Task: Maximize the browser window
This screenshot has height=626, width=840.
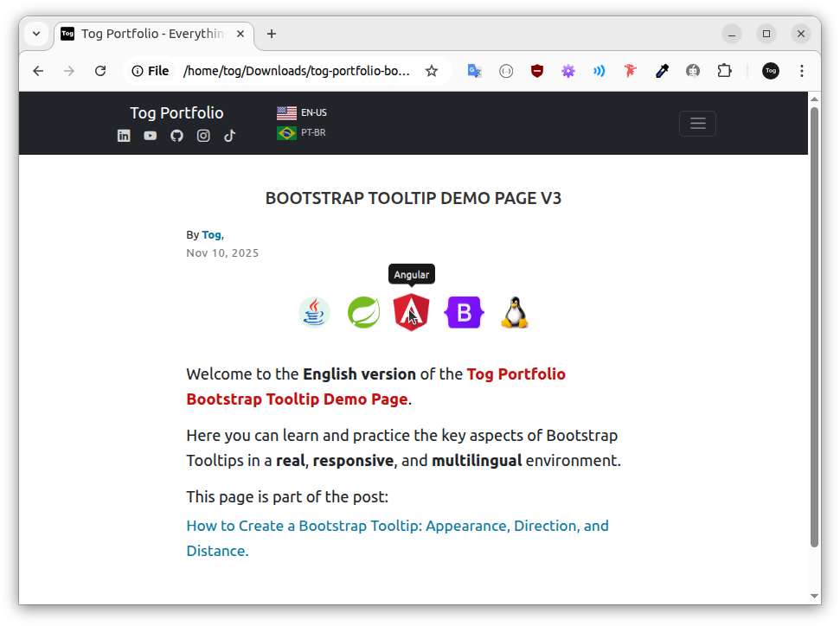Action: click(766, 34)
